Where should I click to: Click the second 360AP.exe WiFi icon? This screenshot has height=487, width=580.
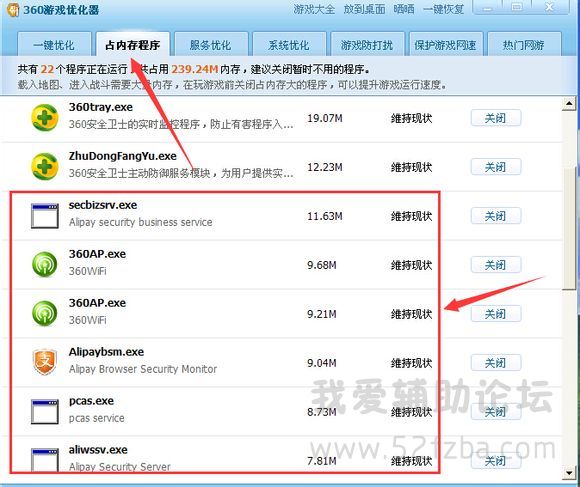click(44, 314)
